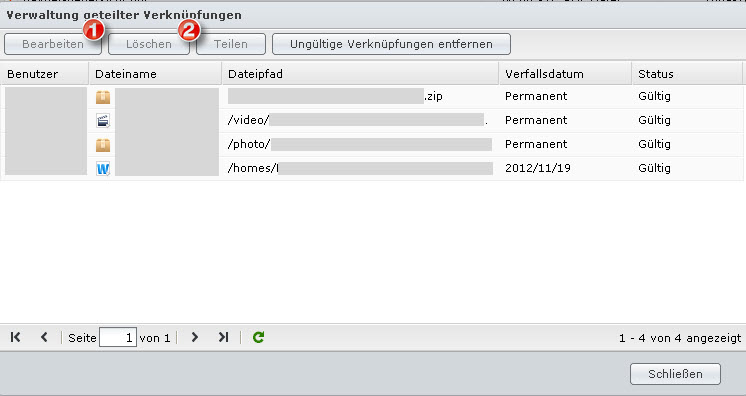Viewport: 746px width, 396px height.
Task: Select the Word document icon in /homes/ row
Action: [103, 168]
